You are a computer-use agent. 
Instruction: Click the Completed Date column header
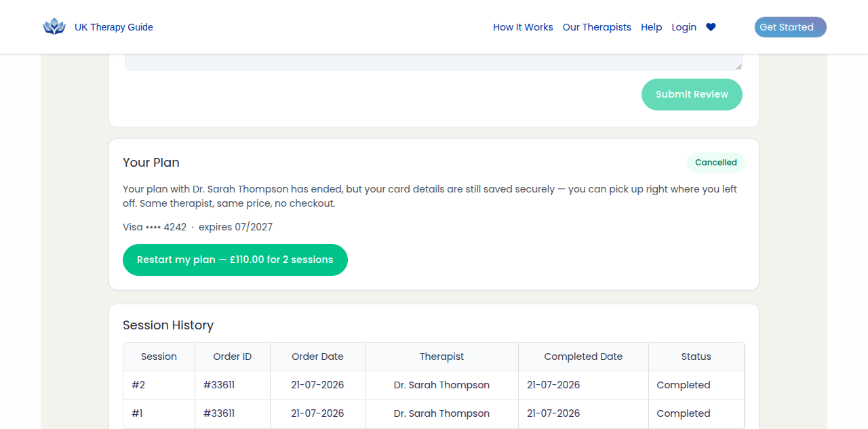(x=583, y=356)
